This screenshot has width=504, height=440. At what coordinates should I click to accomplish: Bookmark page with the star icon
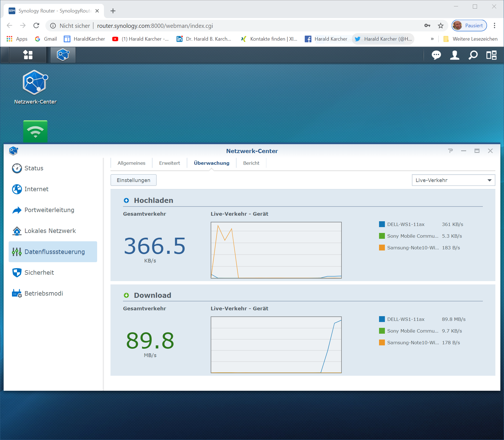[441, 26]
